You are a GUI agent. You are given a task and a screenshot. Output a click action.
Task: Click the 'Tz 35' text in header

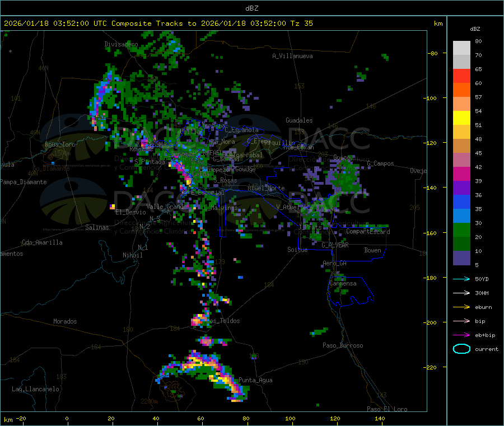[x=301, y=24]
